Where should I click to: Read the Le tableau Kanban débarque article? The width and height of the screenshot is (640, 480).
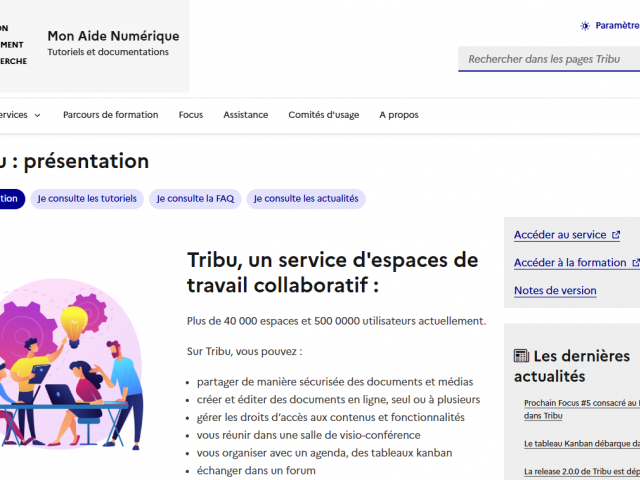pyautogui.click(x=581, y=443)
